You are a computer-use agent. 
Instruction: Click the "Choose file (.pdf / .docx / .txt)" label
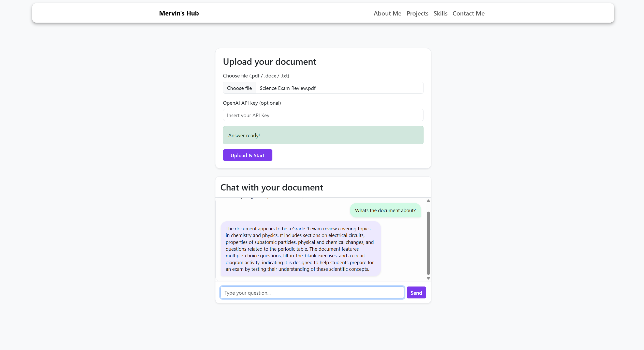(x=256, y=76)
